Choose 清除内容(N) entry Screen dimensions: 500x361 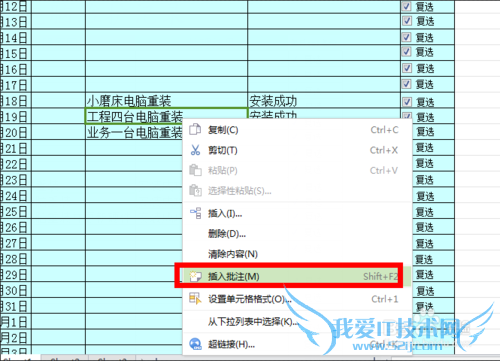(x=298, y=254)
